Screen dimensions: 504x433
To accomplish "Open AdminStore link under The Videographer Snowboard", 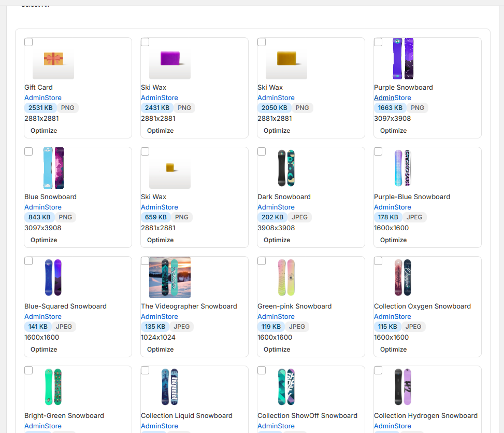I will click(x=160, y=316).
